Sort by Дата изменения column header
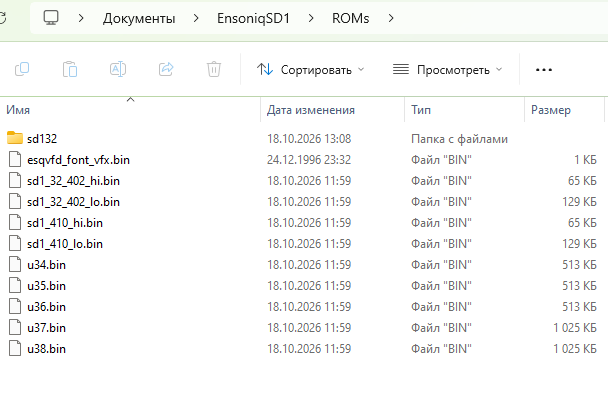The height and width of the screenshot is (411, 608). [x=333, y=110]
